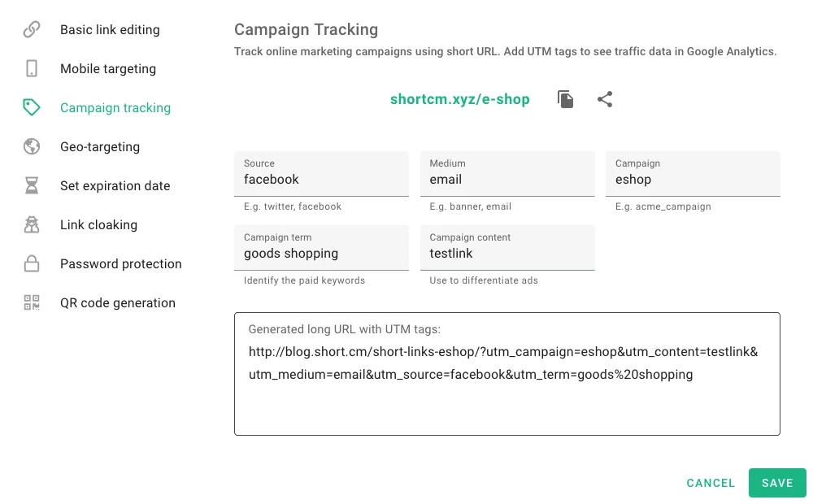Click the mobile phone icon in sidebar
813x504 pixels.
32,69
